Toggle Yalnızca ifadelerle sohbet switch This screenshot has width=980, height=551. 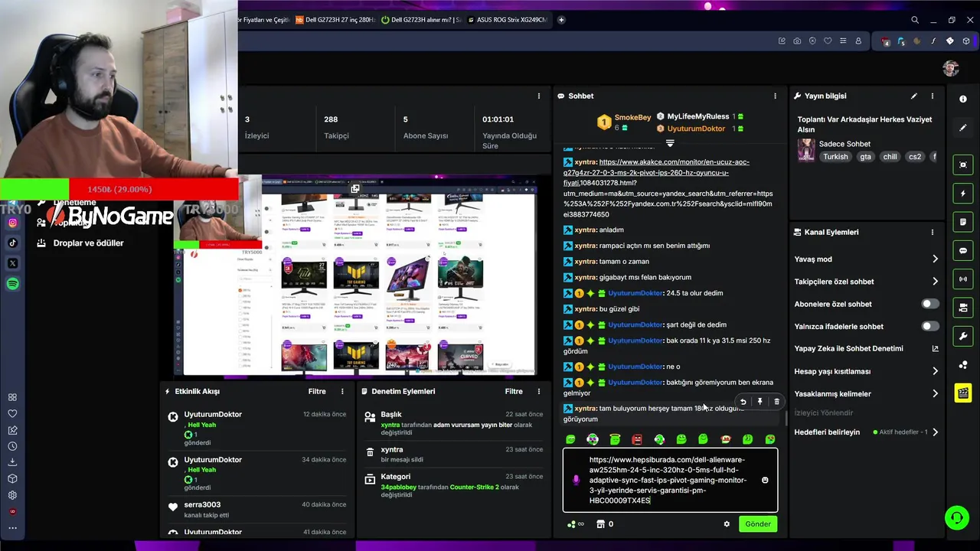[929, 326]
